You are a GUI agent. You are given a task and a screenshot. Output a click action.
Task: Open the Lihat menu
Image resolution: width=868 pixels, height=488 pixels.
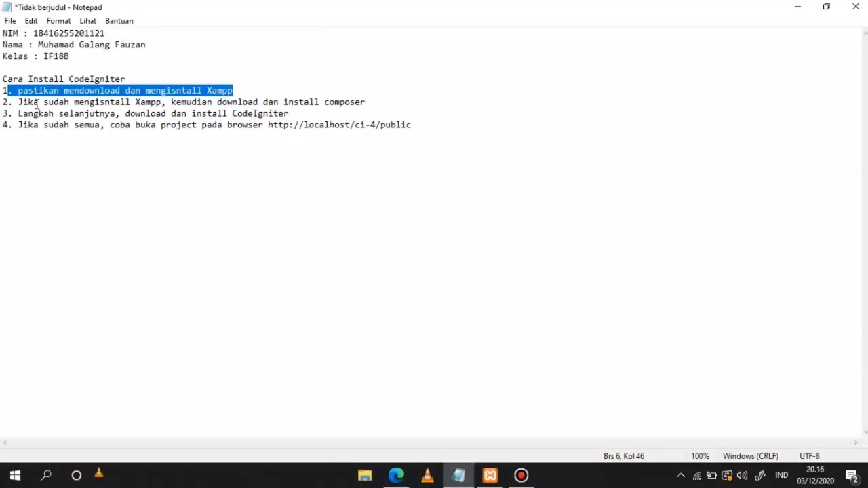87,21
